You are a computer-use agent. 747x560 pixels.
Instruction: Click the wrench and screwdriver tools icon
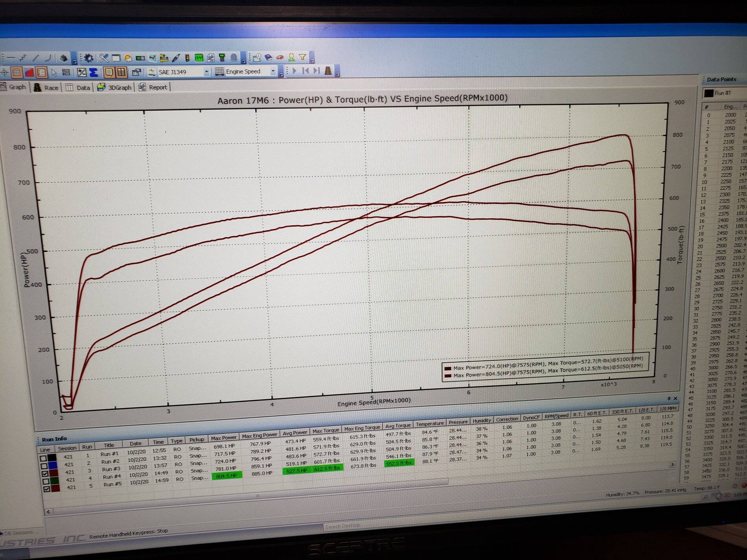(x=103, y=58)
